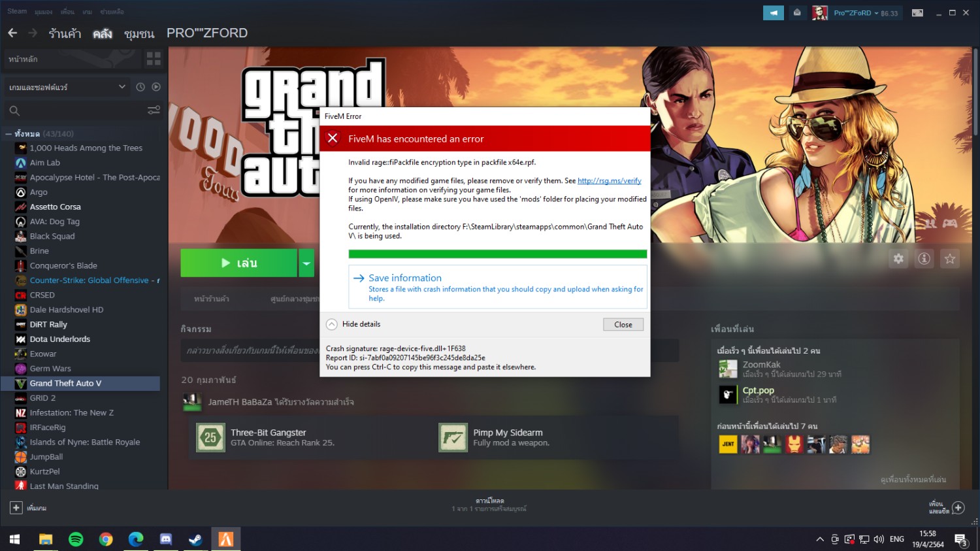
Task: Click the green progress bar in the error dialog
Action: tap(498, 254)
